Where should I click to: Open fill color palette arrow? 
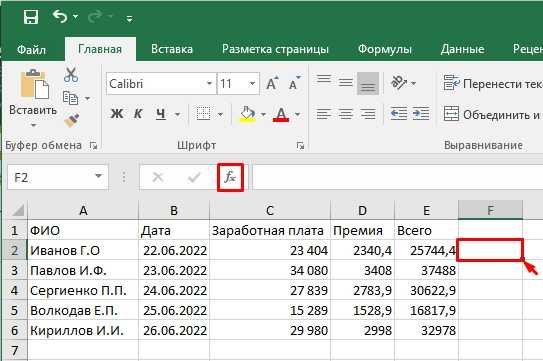(x=263, y=114)
